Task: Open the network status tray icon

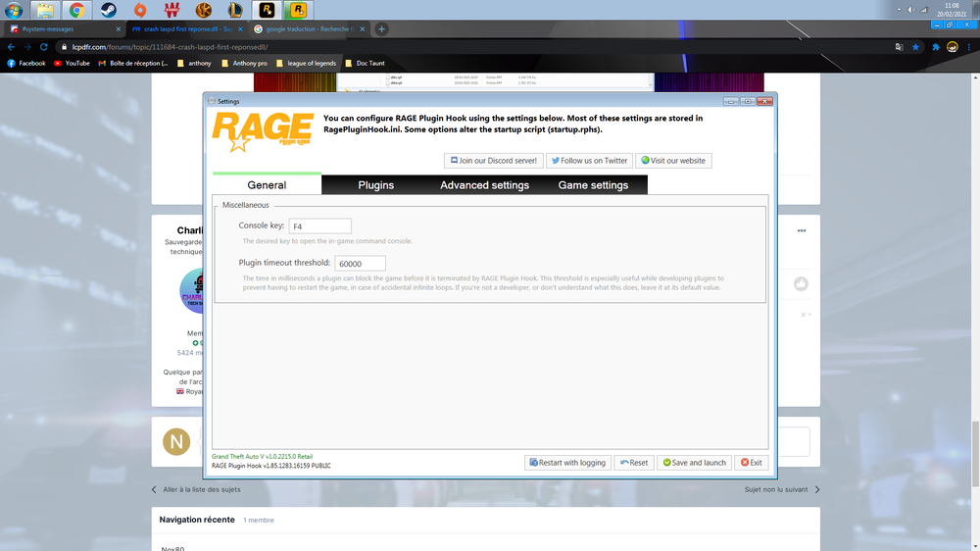Action: (924, 10)
